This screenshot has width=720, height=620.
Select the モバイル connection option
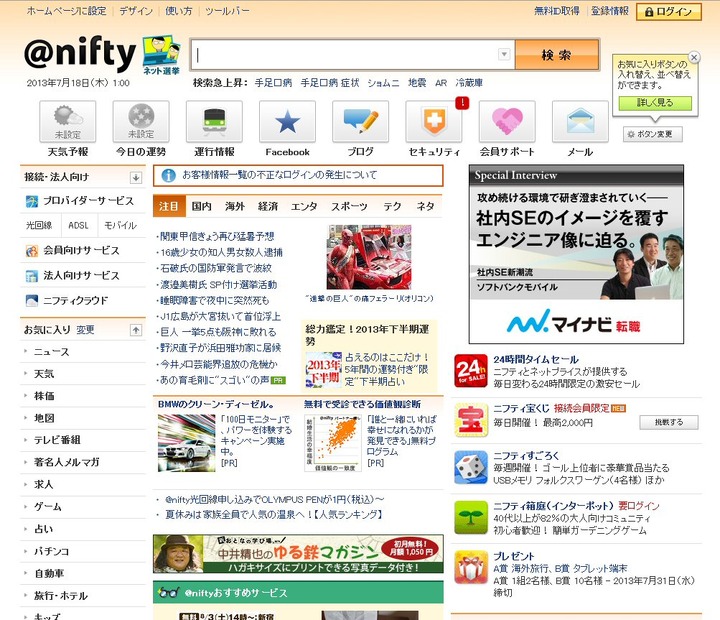tap(120, 225)
